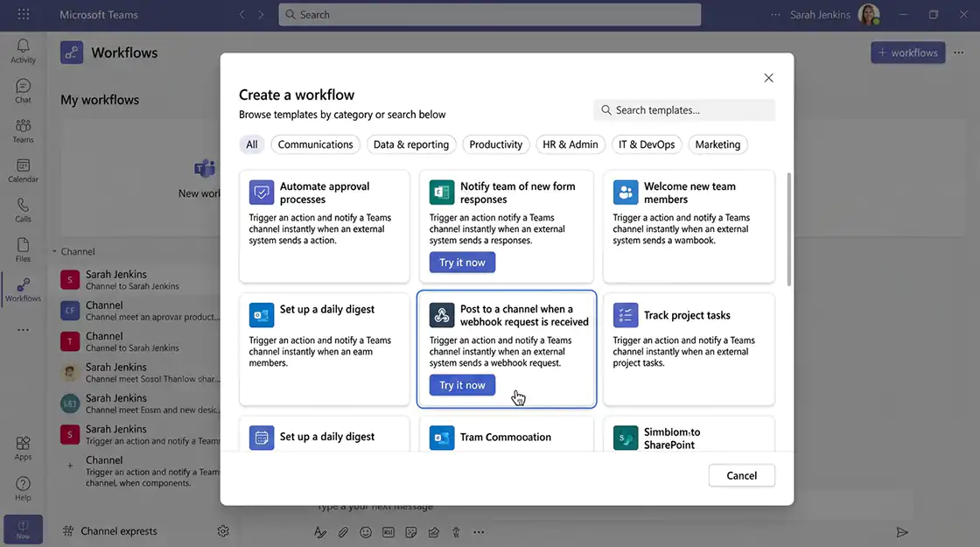Open Sarah Jenkins profile picture menu
Viewport: 980px width, 547px height.
[869, 14]
